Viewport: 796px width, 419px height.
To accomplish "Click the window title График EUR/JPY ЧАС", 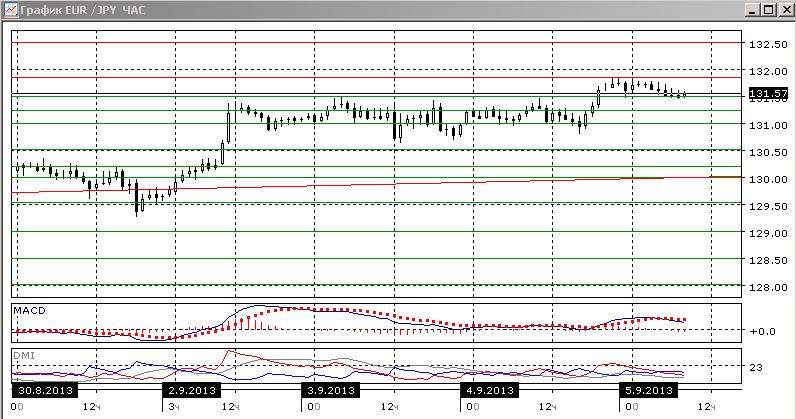I will 83,10.
